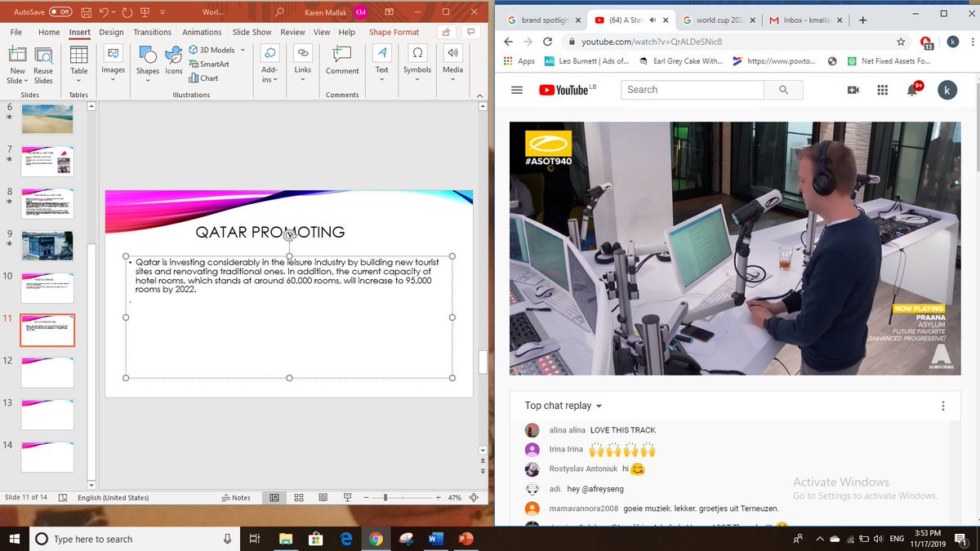The height and width of the screenshot is (551, 980).
Task: Switch to Slide Sorter view
Action: point(299,497)
